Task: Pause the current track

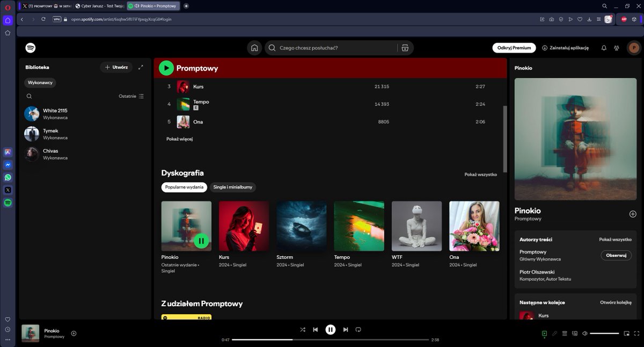Action: [331, 329]
